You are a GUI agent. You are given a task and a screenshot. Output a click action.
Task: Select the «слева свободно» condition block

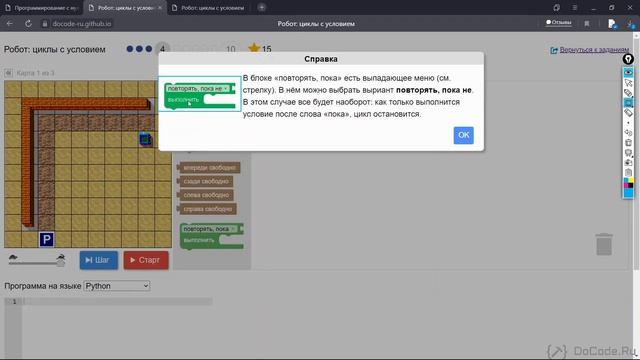[205, 195]
